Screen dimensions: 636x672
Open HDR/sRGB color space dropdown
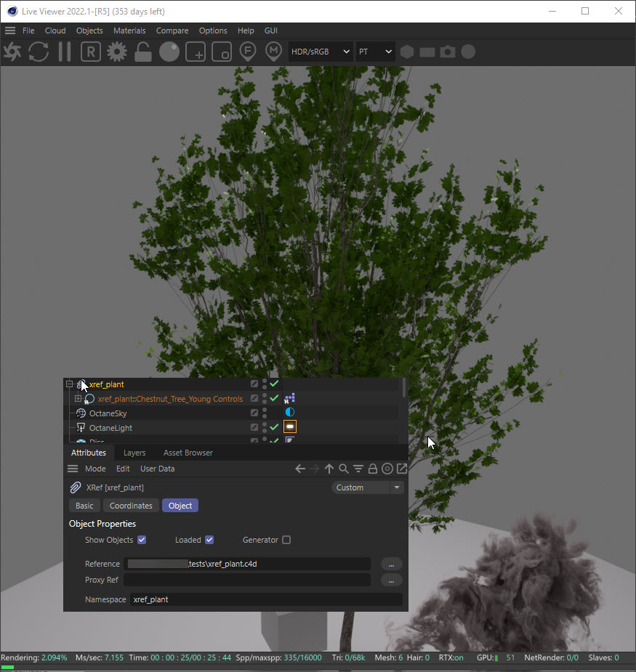coord(321,52)
